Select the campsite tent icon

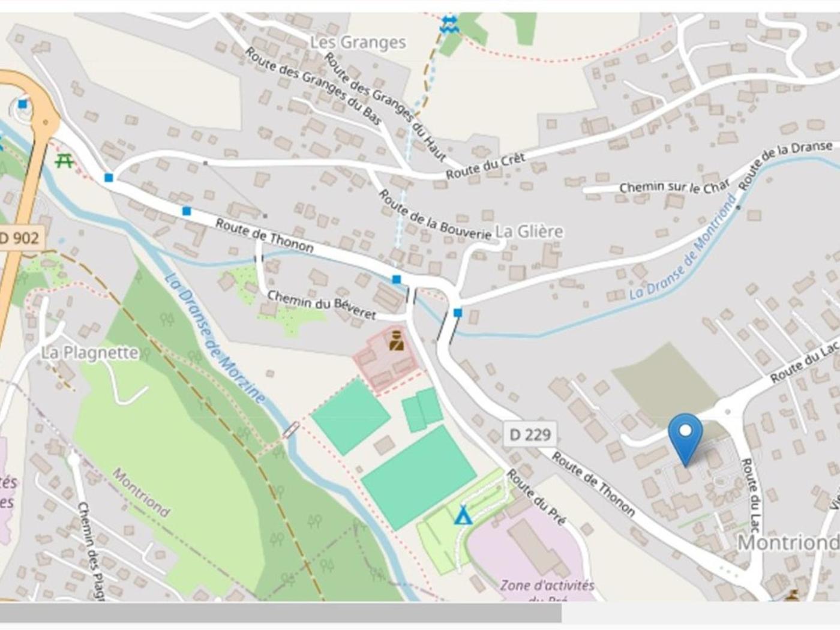463,515
